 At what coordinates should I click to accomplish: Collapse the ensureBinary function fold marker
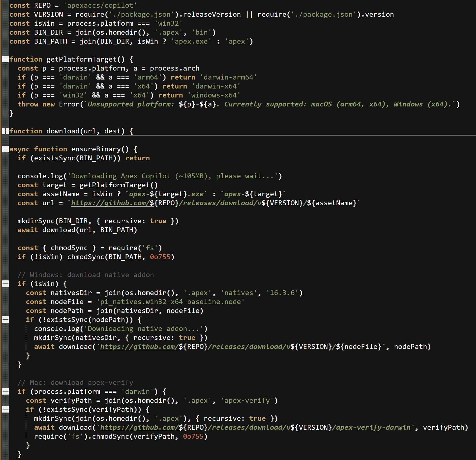click(x=5, y=149)
